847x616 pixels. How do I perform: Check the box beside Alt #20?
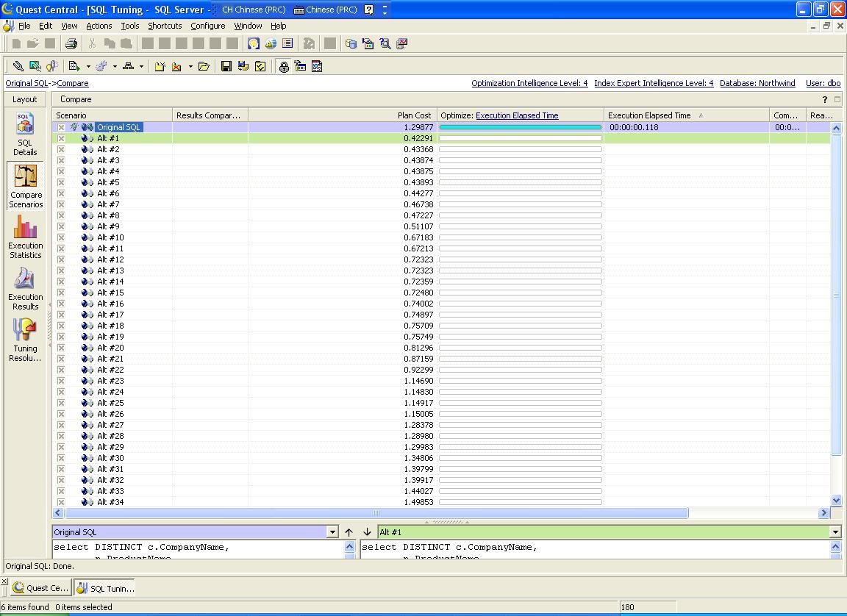click(61, 348)
